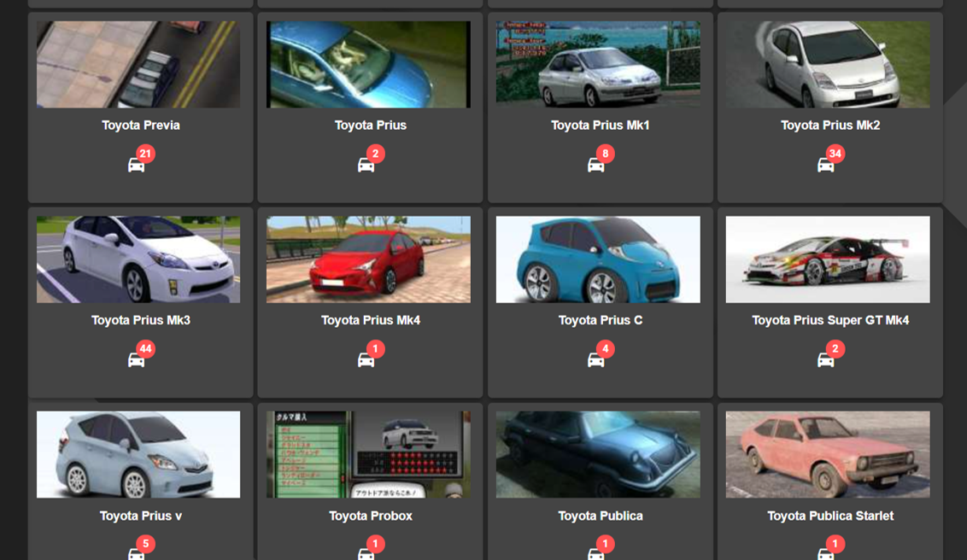This screenshot has width=967, height=560.
Task: Click the car icon showing 2 under Toyota Prius
Action: tap(369, 160)
